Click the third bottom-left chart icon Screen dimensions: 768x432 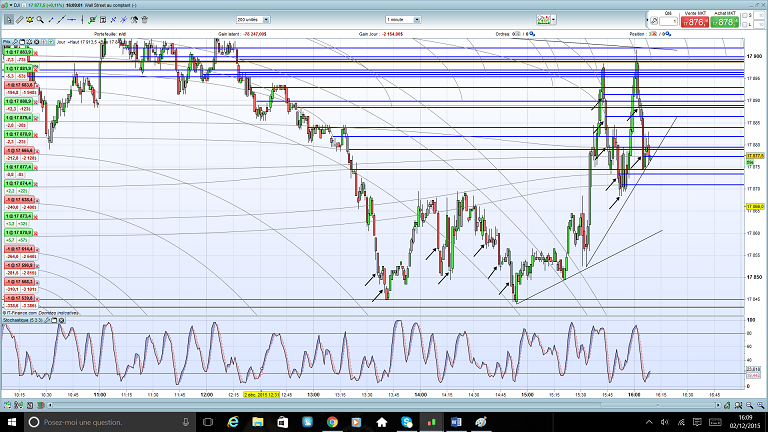(x=30, y=405)
